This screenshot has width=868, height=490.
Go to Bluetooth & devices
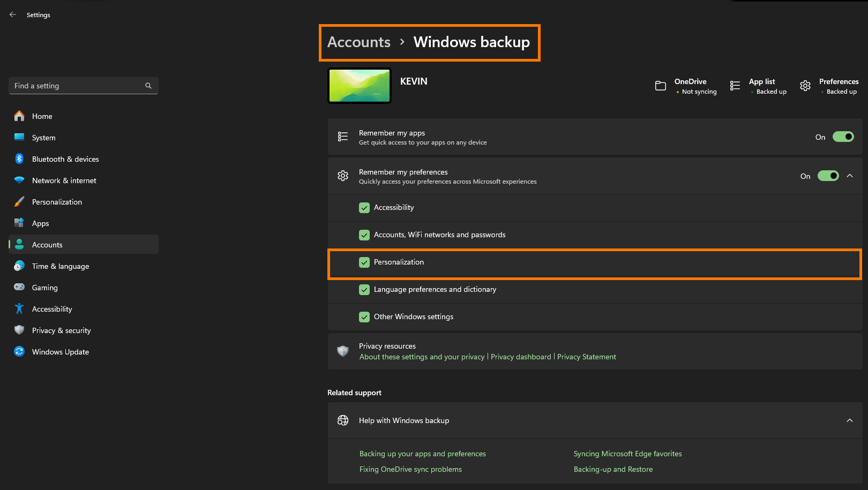coord(84,159)
